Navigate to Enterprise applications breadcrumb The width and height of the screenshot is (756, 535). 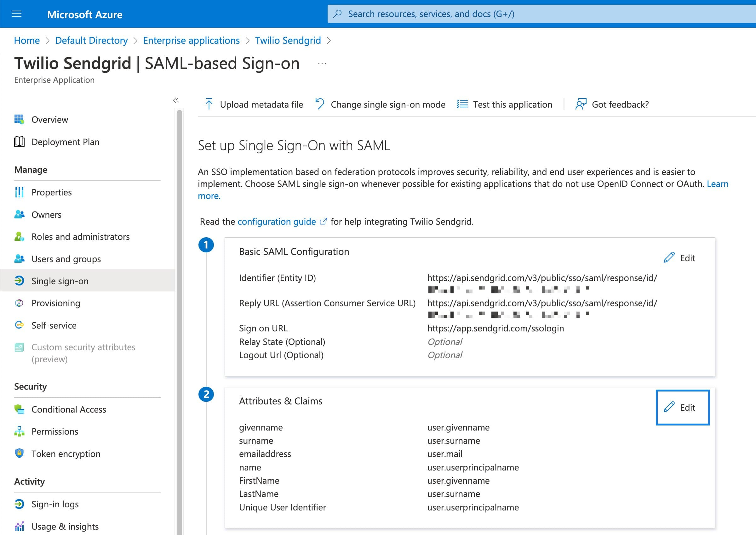pos(191,40)
